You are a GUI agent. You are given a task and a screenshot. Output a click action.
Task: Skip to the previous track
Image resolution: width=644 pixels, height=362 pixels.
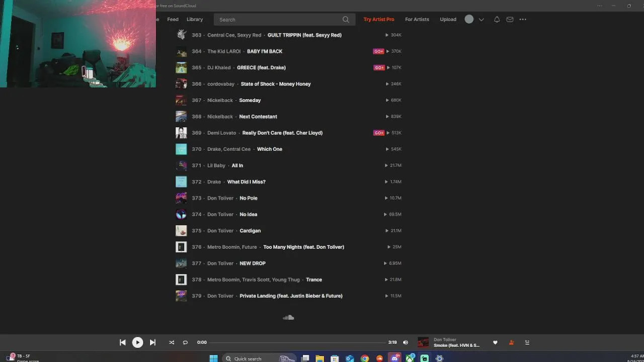(x=122, y=342)
